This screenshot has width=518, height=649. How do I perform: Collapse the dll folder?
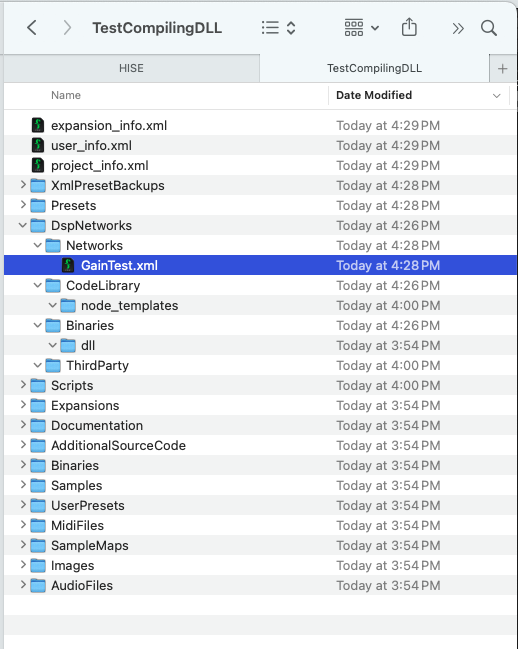(53, 345)
